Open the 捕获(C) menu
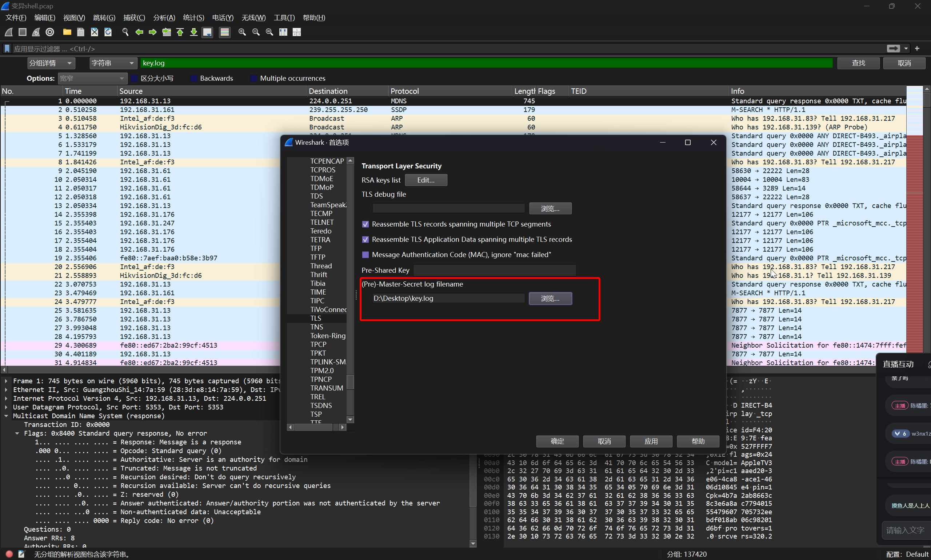This screenshot has width=931, height=560. 134,18
